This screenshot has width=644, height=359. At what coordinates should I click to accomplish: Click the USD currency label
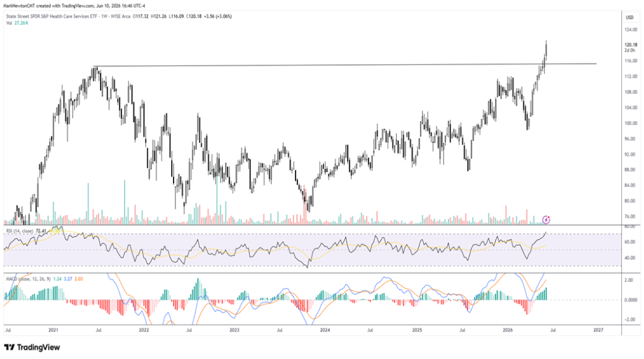[629, 17]
